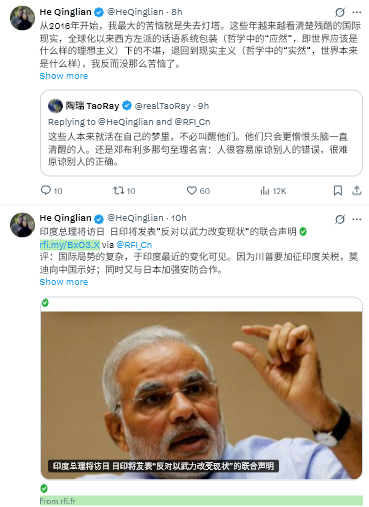Open the Modi article preview image
Image resolution: width=369 pixels, height=507 pixels.
coord(201,395)
